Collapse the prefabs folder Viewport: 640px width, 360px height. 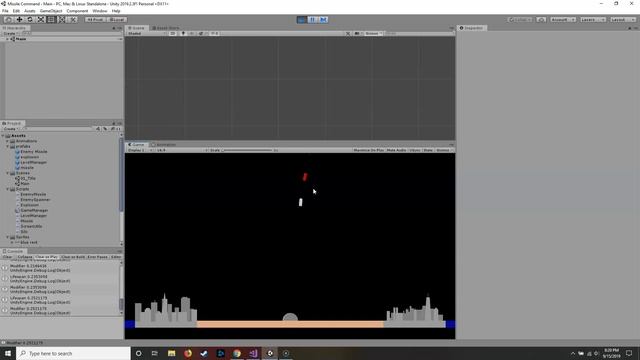pos(7,146)
